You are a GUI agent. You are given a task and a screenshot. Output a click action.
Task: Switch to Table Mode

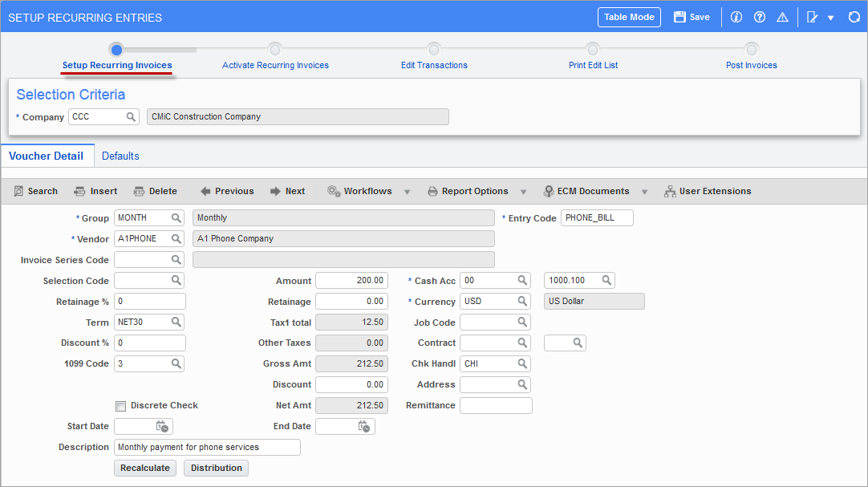point(629,16)
